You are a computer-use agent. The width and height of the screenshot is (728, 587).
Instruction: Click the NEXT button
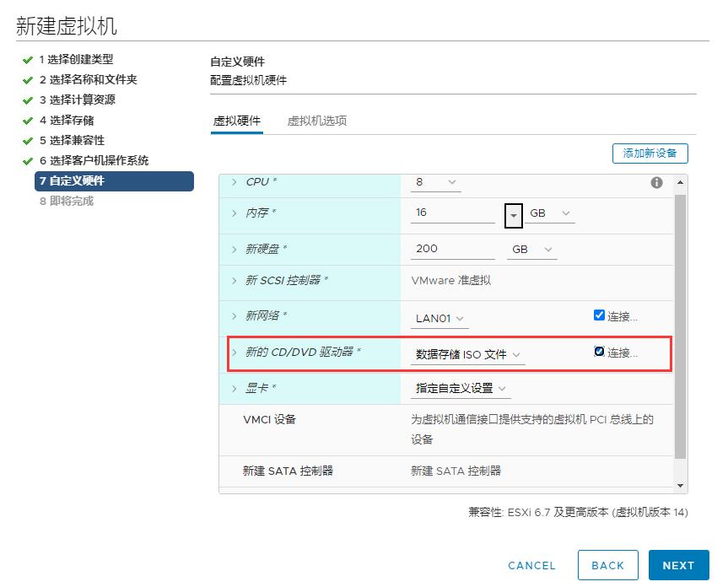pyautogui.click(x=678, y=565)
